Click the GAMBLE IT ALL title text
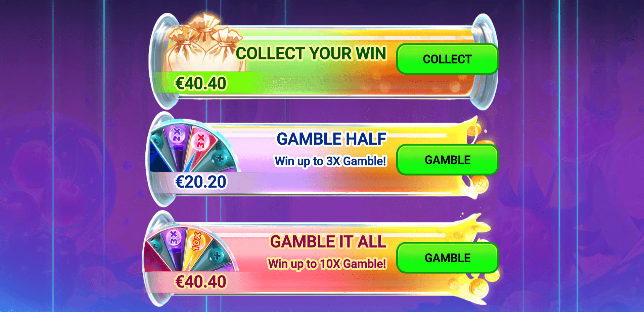This screenshot has height=312, width=644. [x=328, y=242]
